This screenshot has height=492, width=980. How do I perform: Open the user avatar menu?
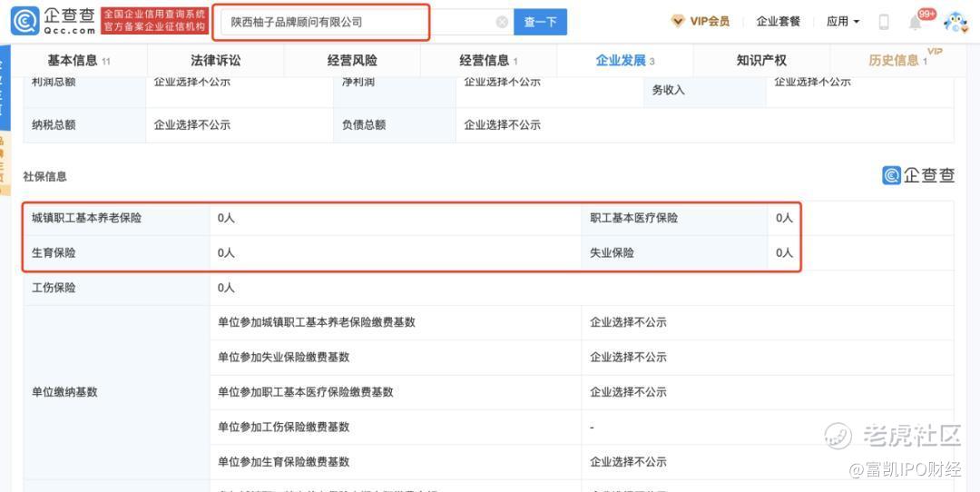click(955, 23)
